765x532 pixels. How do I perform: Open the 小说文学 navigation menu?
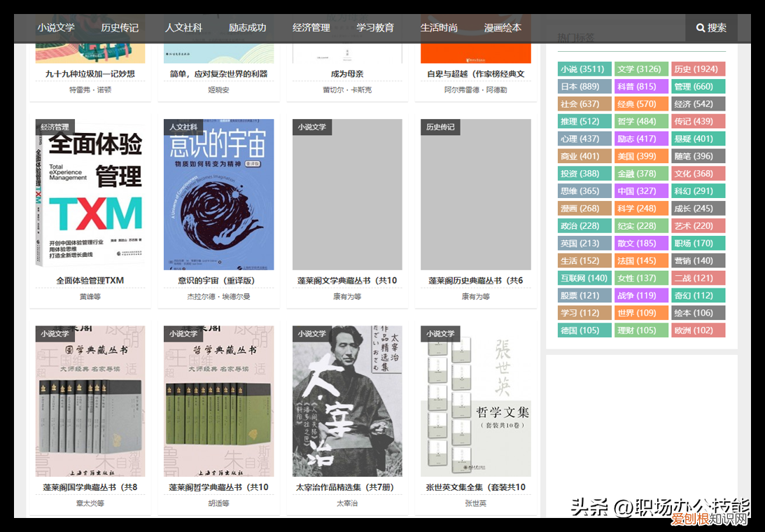pos(57,27)
